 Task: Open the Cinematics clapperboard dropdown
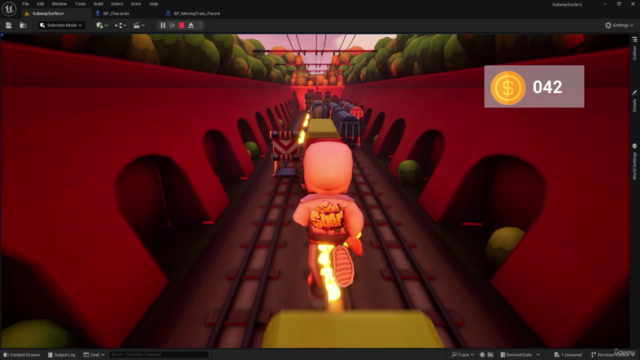tap(139, 25)
